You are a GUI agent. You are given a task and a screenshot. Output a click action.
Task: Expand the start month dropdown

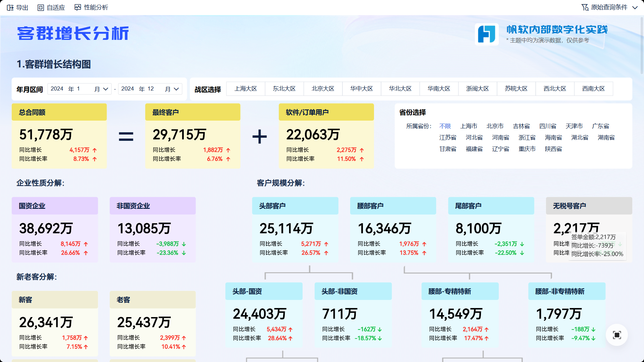[105, 89]
